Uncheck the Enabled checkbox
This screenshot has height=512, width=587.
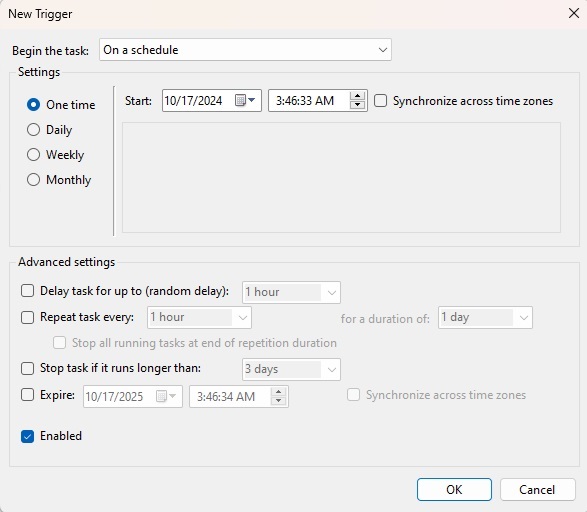click(27, 436)
